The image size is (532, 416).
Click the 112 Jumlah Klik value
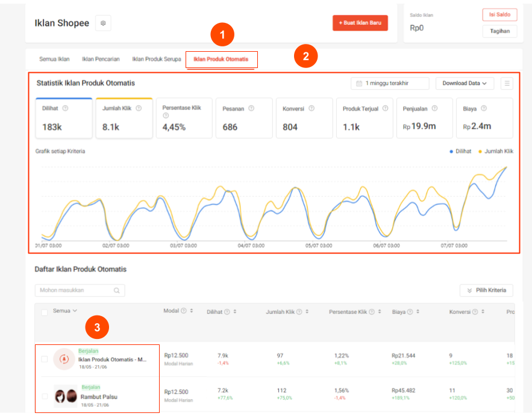pyautogui.click(x=281, y=391)
